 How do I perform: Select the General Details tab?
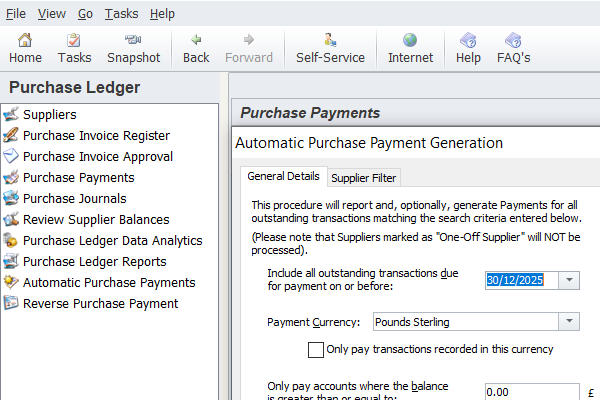pyautogui.click(x=284, y=176)
